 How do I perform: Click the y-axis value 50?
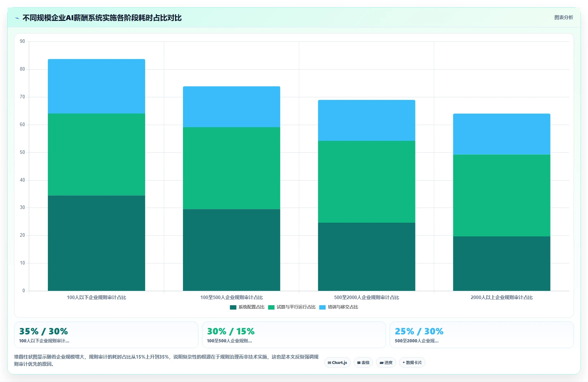(22, 152)
